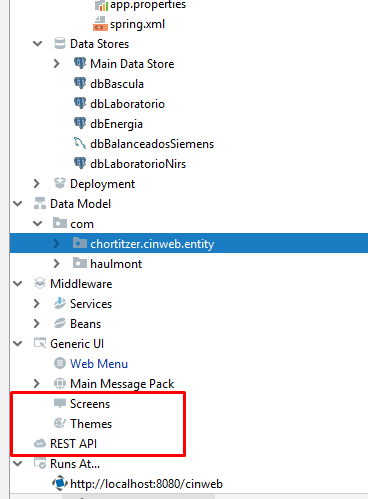This screenshot has width=368, height=499.
Task: Collapse the Data Model node
Action: pyautogui.click(x=17, y=204)
